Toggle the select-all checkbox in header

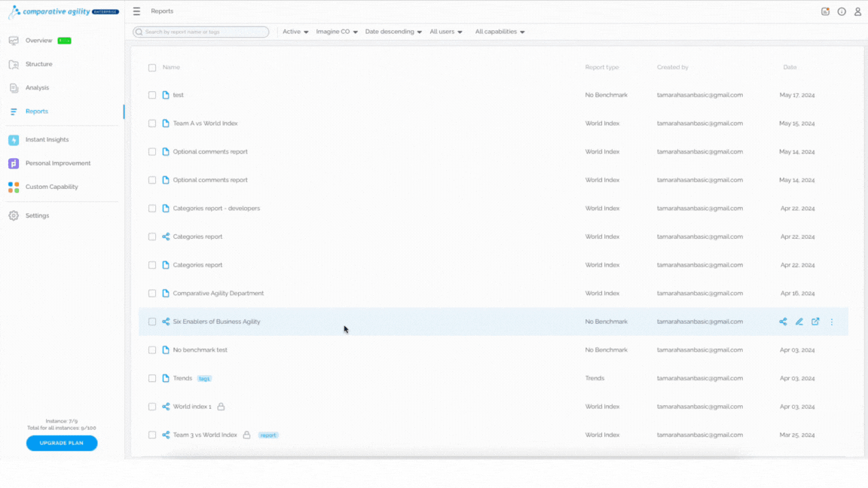(x=152, y=68)
